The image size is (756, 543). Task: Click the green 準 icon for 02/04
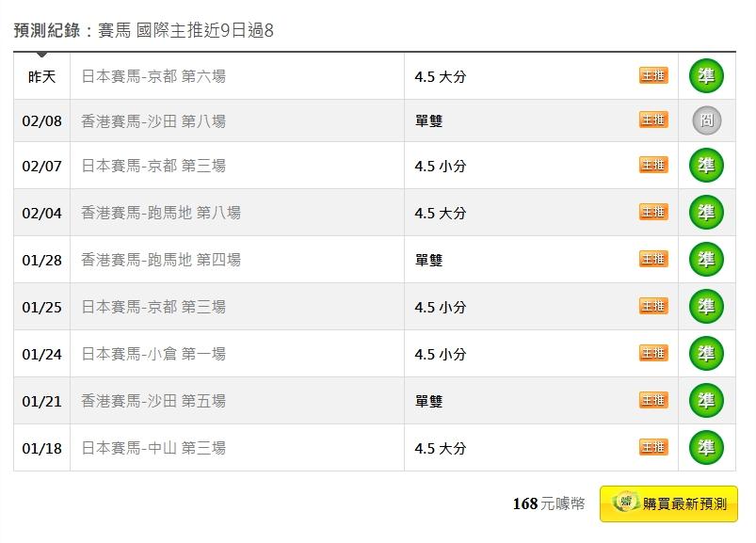(706, 213)
